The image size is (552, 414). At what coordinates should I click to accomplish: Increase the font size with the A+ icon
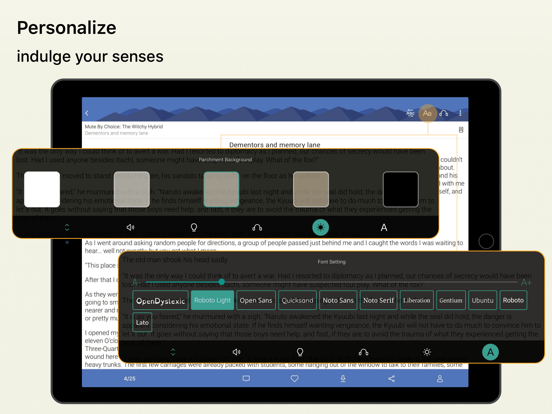[x=526, y=282]
